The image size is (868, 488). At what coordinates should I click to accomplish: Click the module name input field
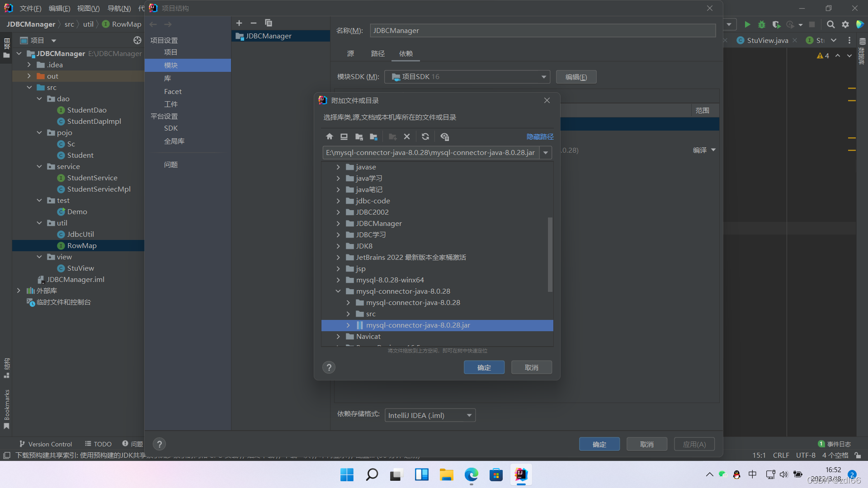542,31
